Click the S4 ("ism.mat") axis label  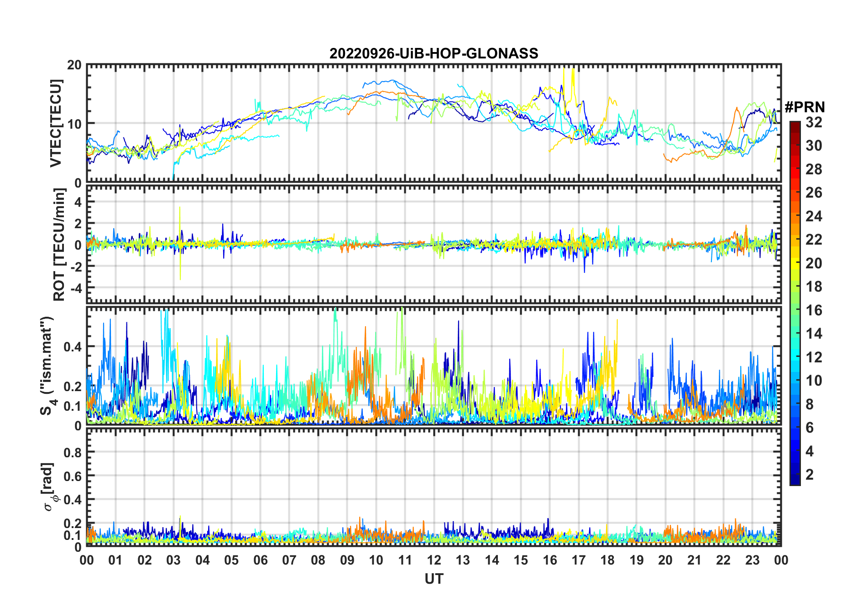click(47, 366)
